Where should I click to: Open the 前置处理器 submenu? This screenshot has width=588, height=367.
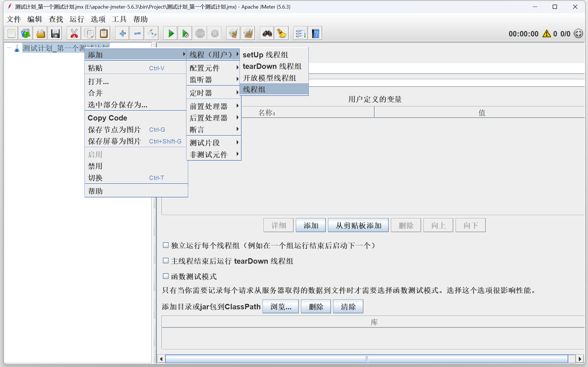click(214, 106)
